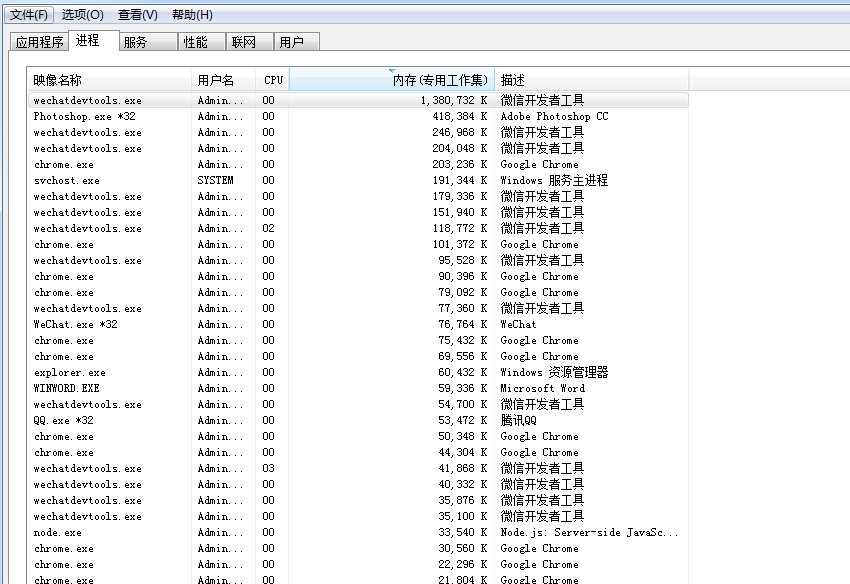Viewport: 850px width, 584px height.
Task: Select the chrome.exe row using 44,304 K
Action: coord(358,452)
